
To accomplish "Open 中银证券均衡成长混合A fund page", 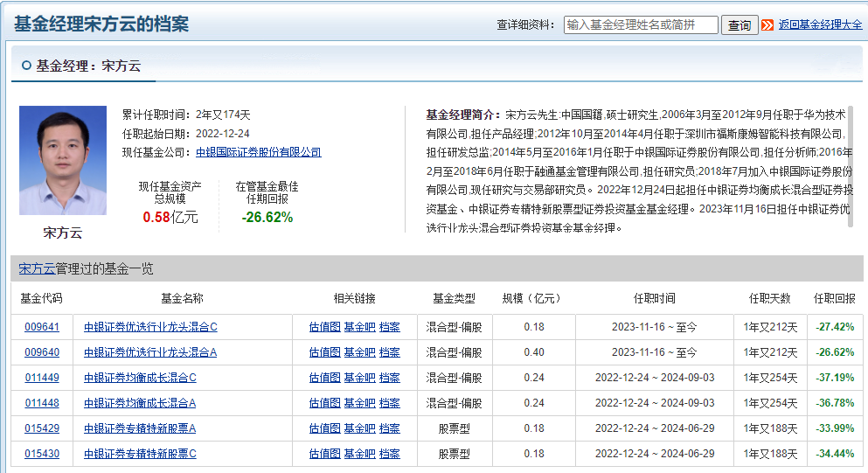I will click(140, 403).
